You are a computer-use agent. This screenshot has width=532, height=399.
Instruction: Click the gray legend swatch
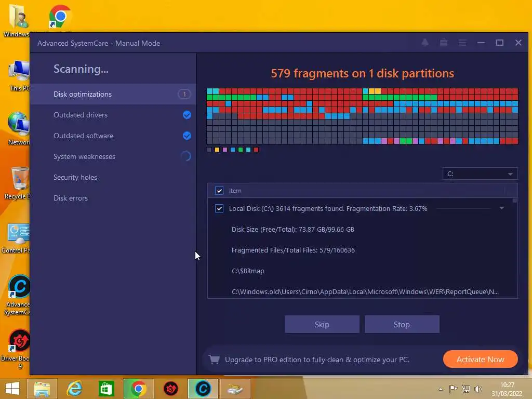tap(209, 150)
